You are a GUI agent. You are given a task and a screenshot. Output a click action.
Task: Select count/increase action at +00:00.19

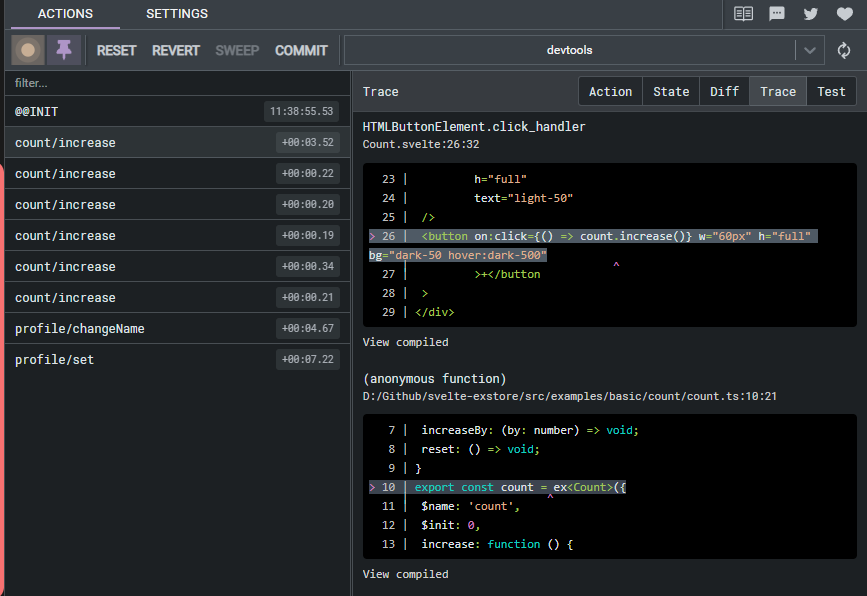pyautogui.click(x=177, y=235)
